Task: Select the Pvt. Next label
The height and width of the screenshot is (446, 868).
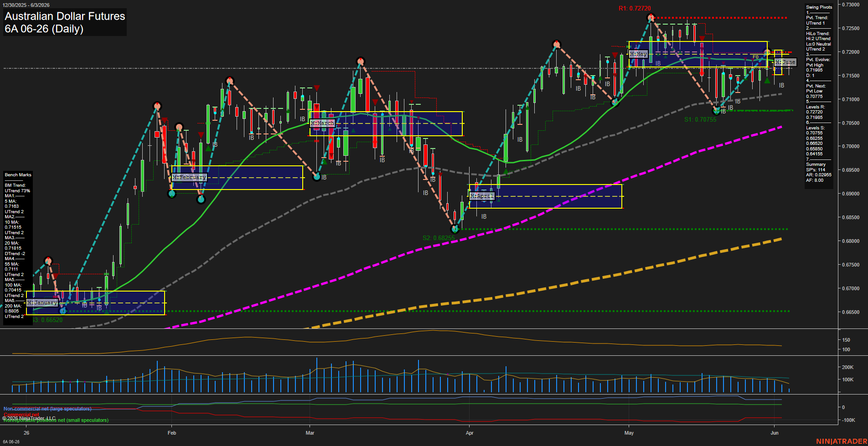Action: click(816, 86)
